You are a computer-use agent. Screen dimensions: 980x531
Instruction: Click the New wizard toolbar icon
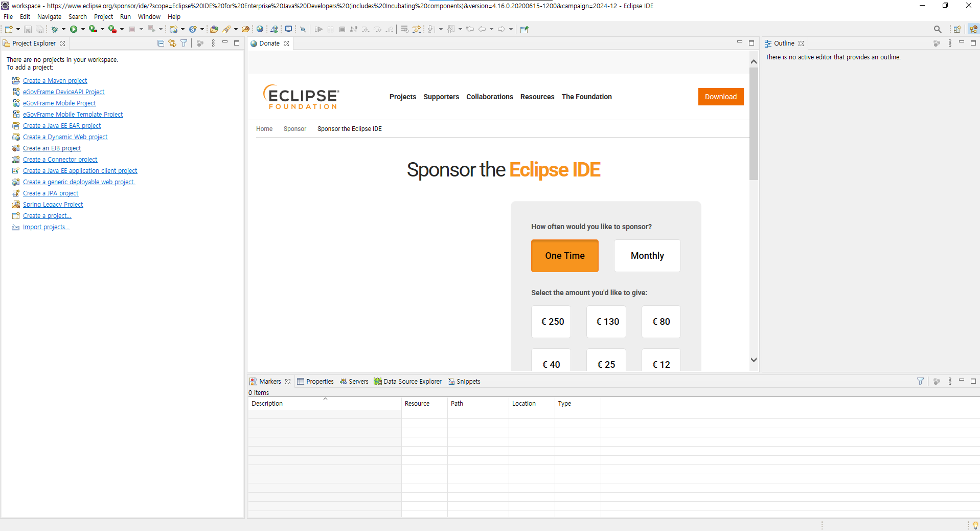[x=9, y=29]
